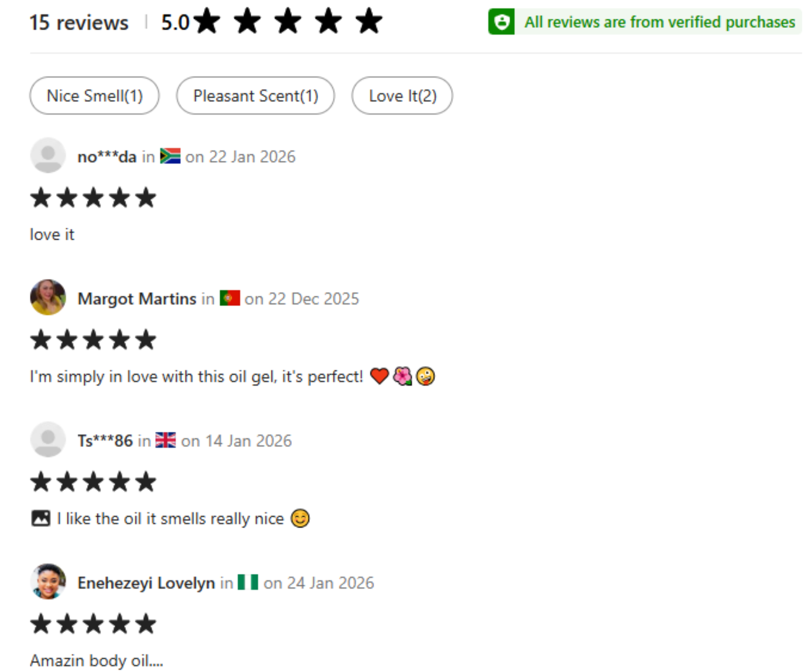Click Ts***86's gray avatar icon
The image size is (812, 671).
pyautogui.click(x=48, y=439)
